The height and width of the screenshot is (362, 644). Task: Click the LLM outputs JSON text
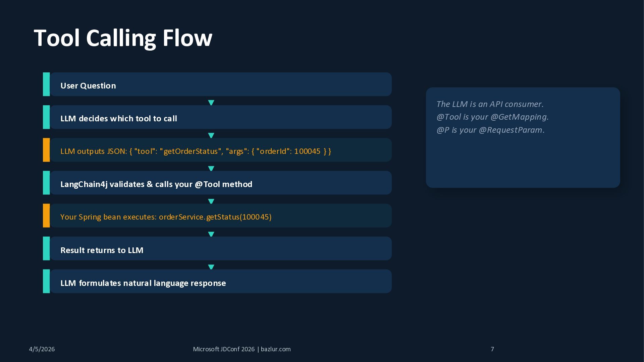(x=196, y=151)
